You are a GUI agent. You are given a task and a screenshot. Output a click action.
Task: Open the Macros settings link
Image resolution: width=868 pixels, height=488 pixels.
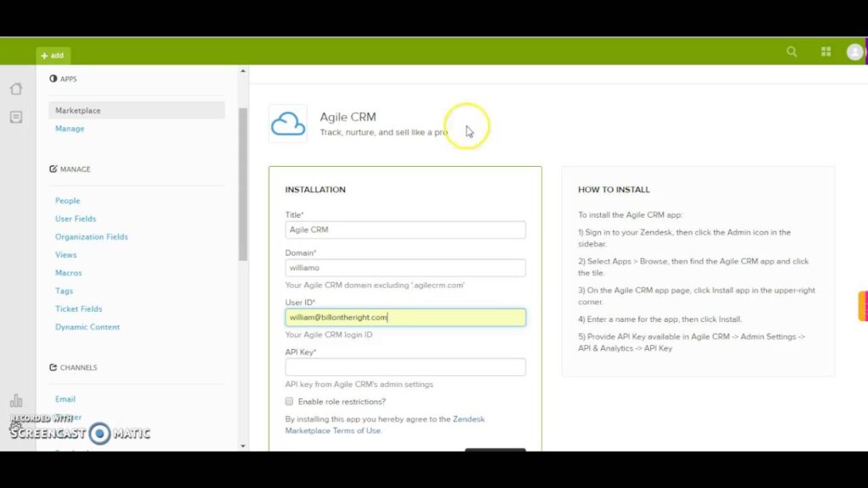tap(68, 273)
